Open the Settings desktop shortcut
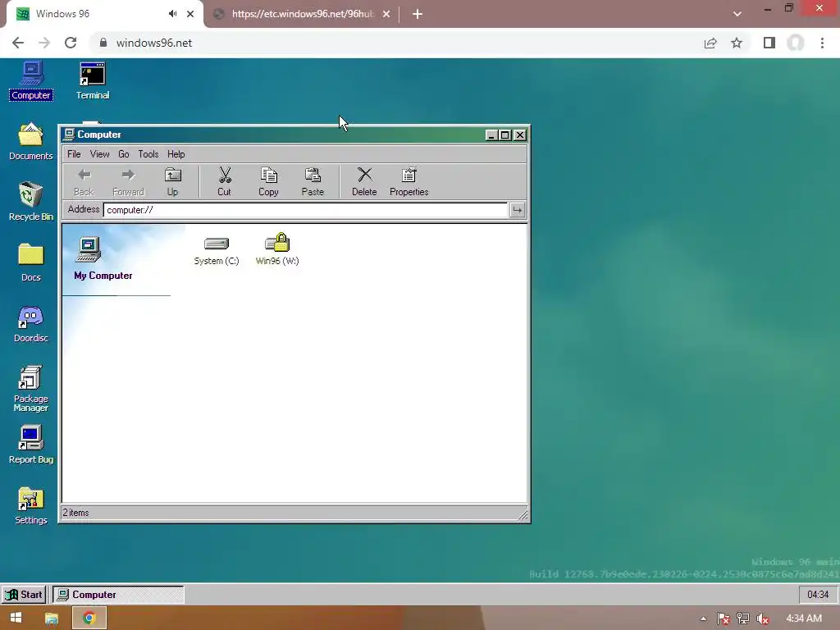Viewport: 840px width, 630px height. 30,505
